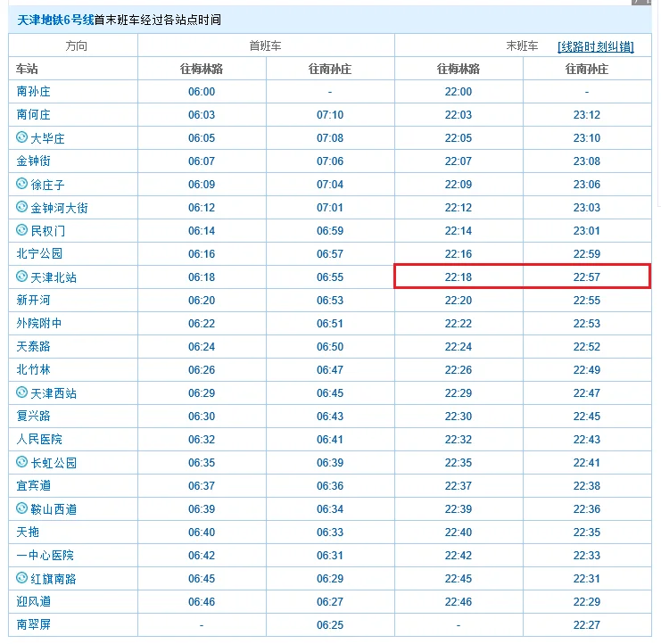This screenshot has width=661, height=644.
Task: Click 22:52 time in 天泰路 row
Action: [586, 346]
